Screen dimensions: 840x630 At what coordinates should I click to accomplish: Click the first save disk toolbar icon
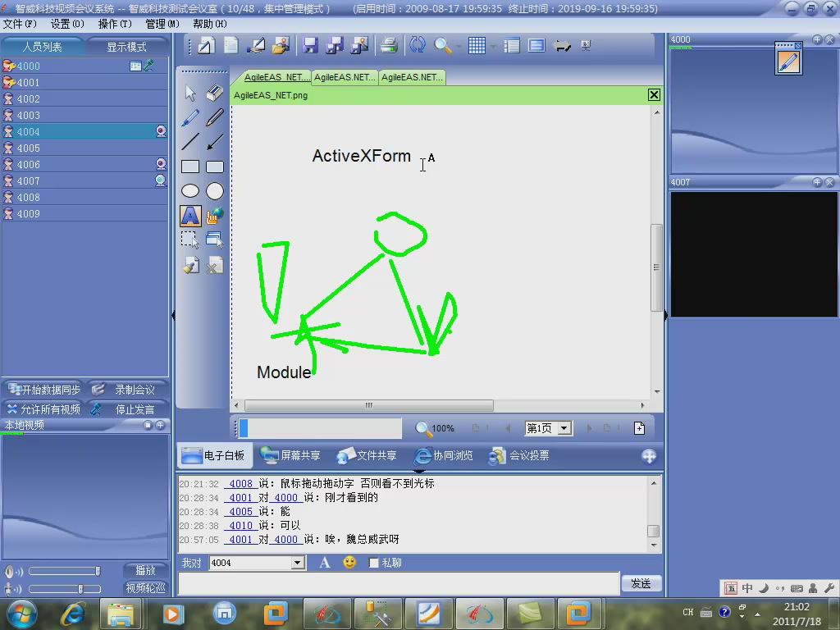tap(310, 46)
